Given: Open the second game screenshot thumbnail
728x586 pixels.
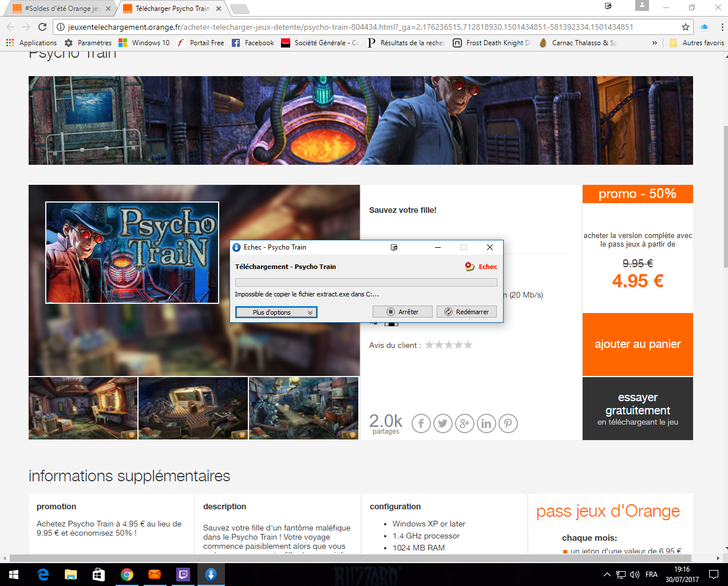Looking at the screenshot, I should [x=193, y=408].
